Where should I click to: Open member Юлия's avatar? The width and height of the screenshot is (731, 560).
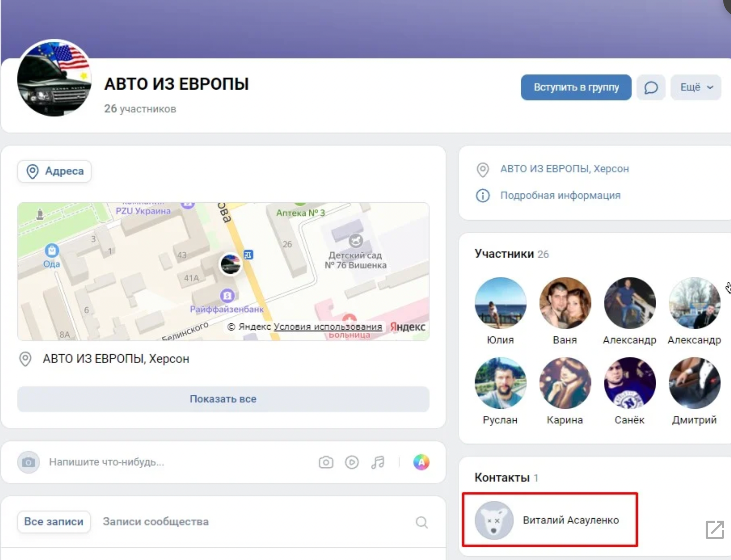coord(500,303)
